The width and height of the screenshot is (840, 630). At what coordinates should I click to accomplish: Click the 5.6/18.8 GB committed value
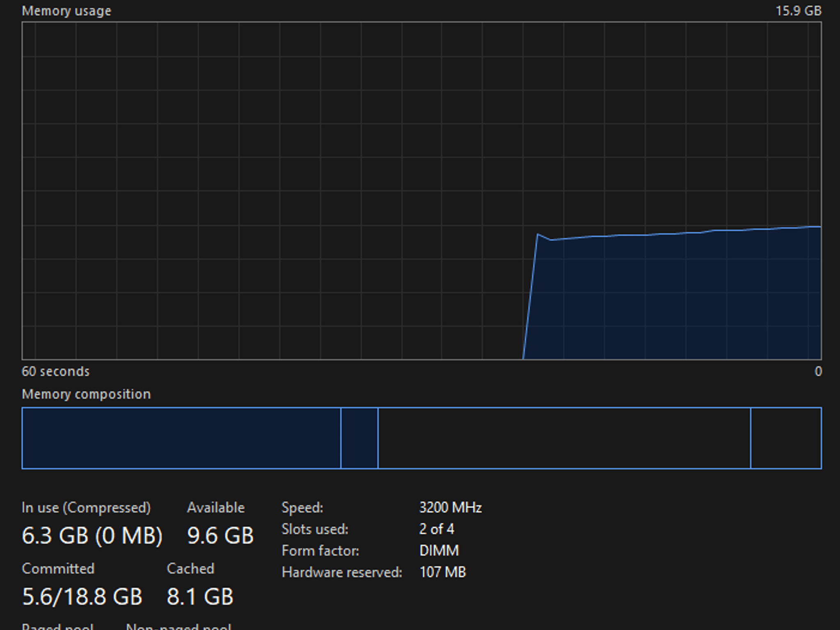coord(82,596)
